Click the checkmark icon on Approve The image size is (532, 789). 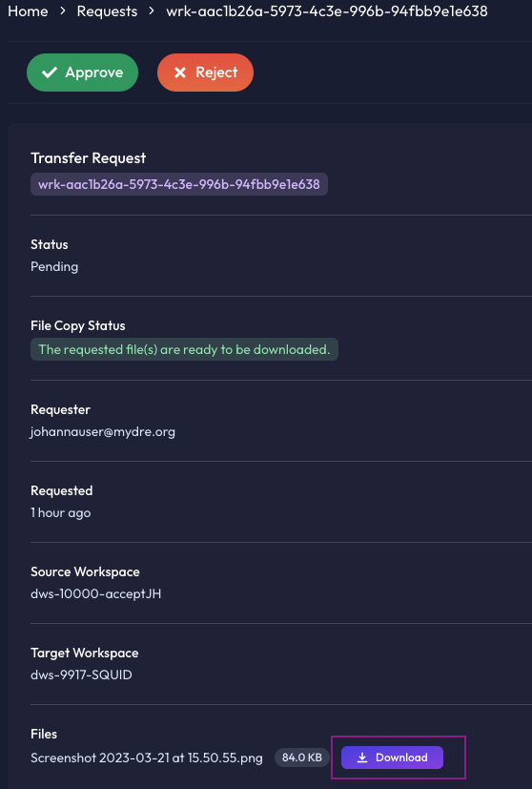(x=50, y=73)
